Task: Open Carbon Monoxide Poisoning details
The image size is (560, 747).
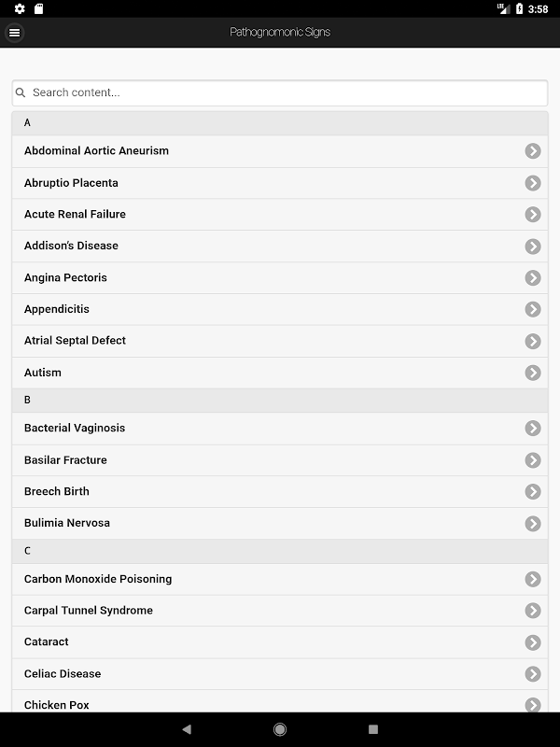Action: click(x=98, y=579)
